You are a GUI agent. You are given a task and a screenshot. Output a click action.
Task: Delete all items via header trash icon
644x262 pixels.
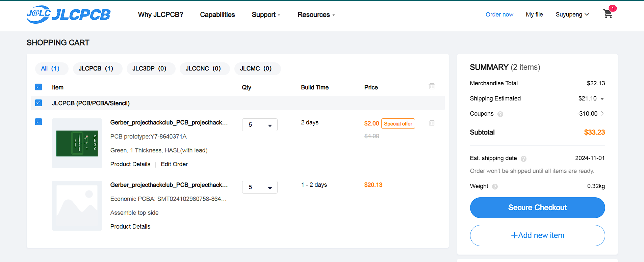tap(432, 86)
